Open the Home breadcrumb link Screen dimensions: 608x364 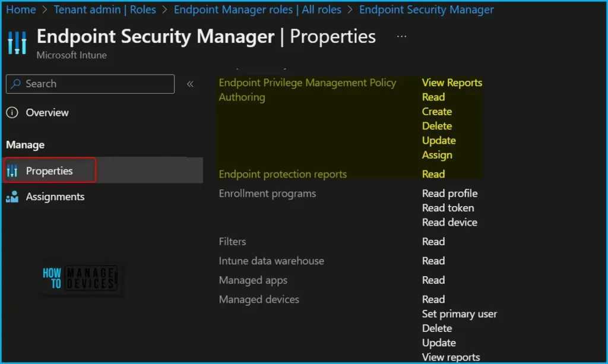pos(21,10)
